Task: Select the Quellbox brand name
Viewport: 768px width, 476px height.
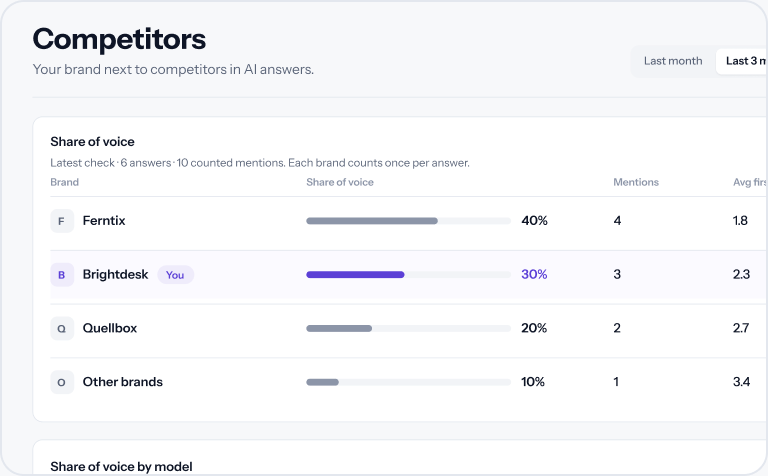Action: pos(110,328)
